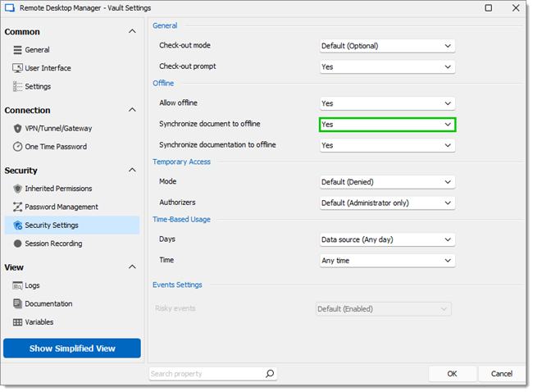533x392 pixels.
Task: Click the Offline section heading
Action: click(163, 84)
